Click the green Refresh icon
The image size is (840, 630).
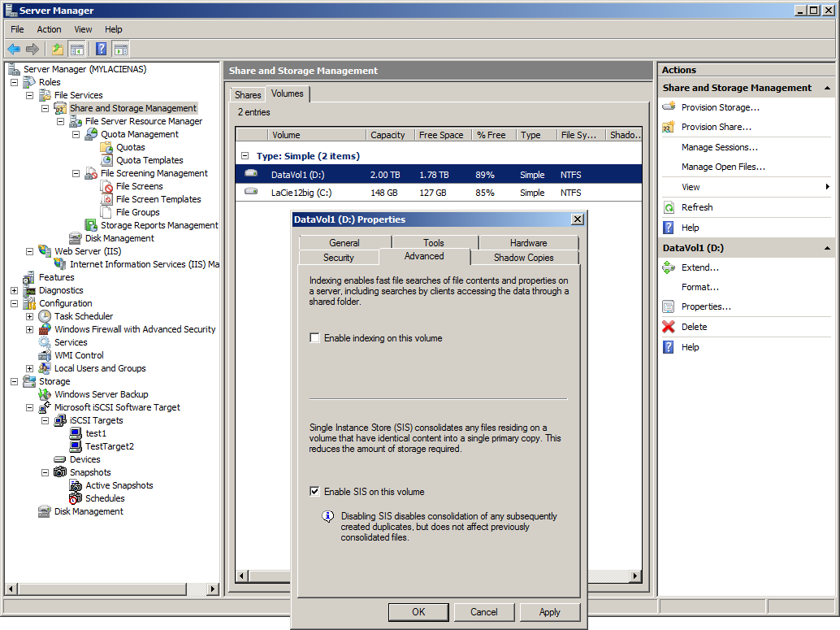click(x=669, y=207)
